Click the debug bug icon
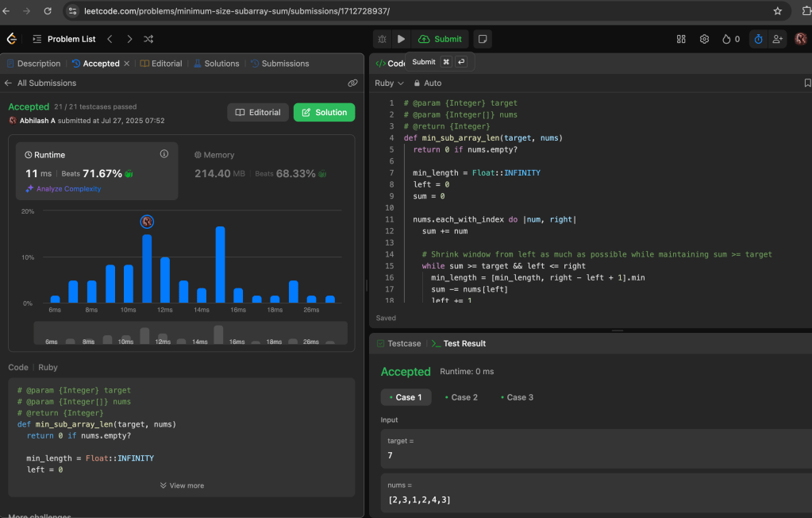This screenshot has width=812, height=518. point(383,39)
